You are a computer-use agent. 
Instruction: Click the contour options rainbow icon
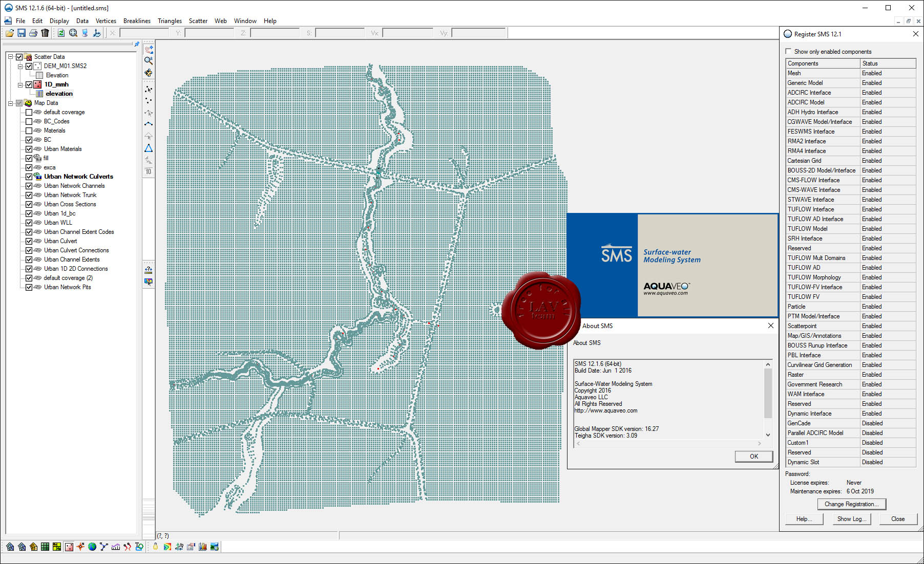click(x=167, y=547)
